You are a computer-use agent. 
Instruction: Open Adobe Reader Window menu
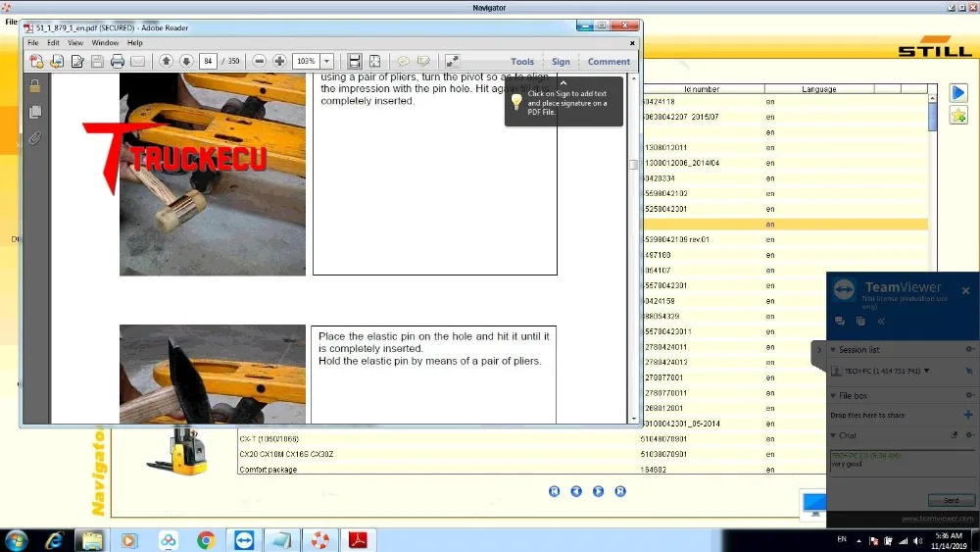[x=105, y=42]
